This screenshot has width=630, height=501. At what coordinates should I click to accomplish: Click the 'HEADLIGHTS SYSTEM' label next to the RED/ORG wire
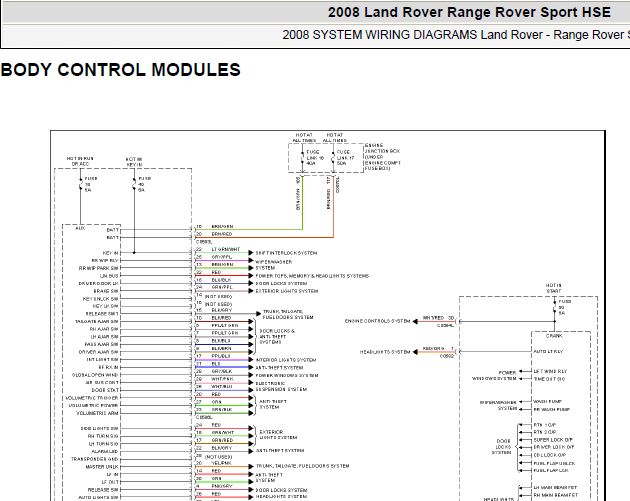(x=385, y=352)
